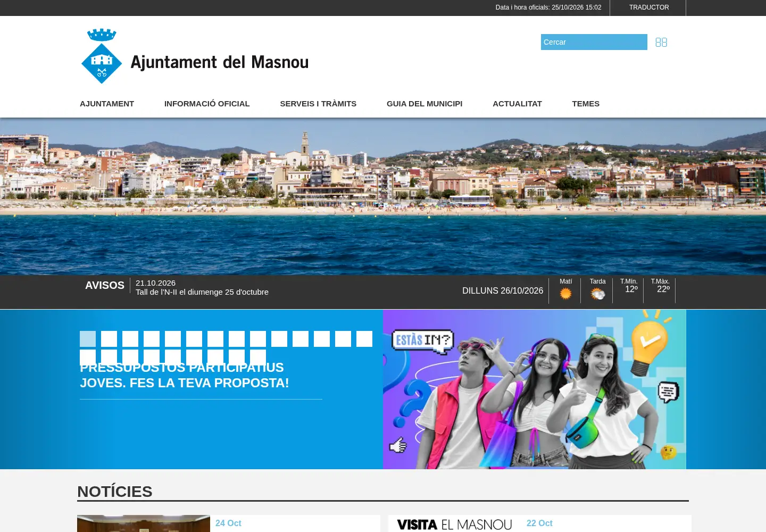Click the 21.10.2026 notice date
766x532 pixels.
[155, 283]
